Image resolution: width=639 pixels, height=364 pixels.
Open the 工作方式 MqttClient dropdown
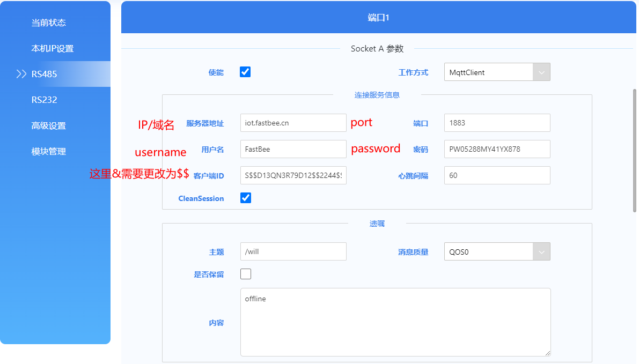point(488,72)
